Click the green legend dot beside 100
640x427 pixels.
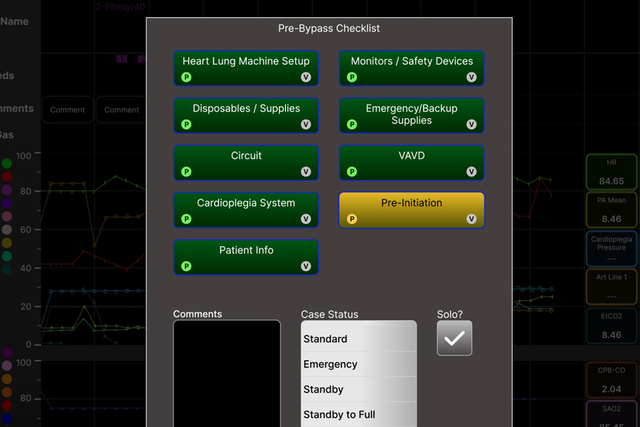(x=7, y=163)
